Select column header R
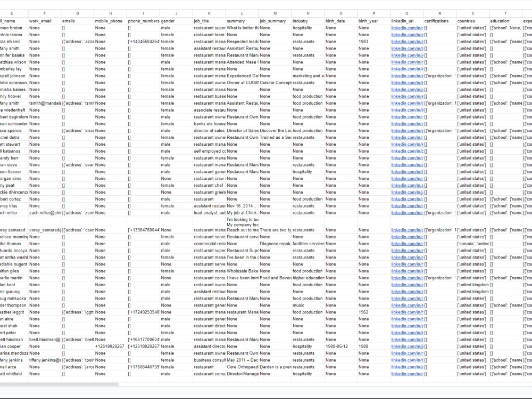The width and height of the screenshot is (532, 399). [439, 14]
